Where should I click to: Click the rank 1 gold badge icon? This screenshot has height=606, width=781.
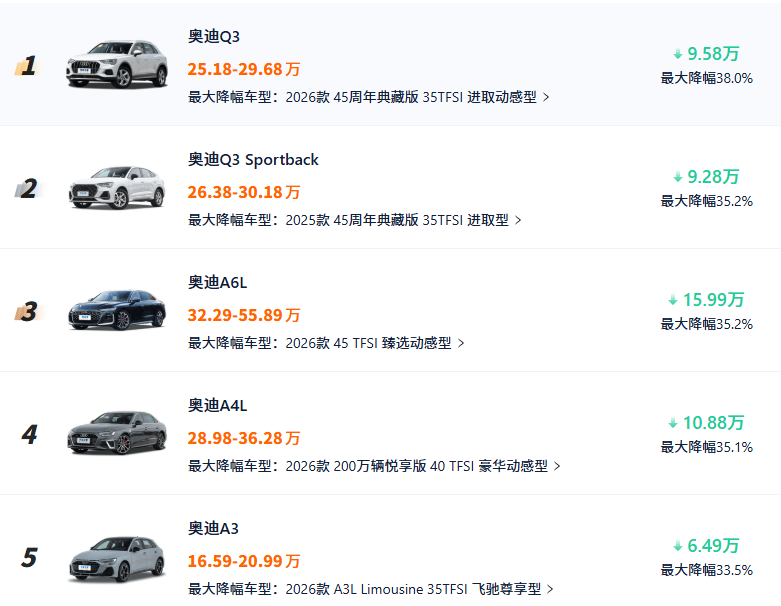tap(28, 65)
